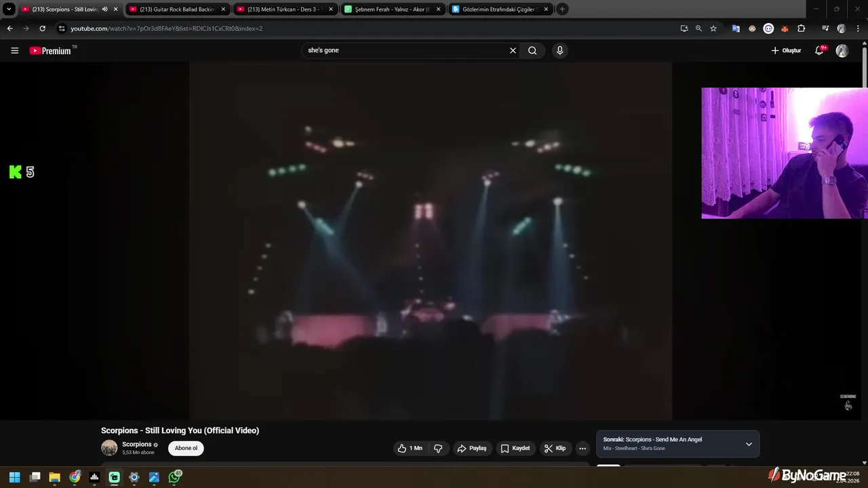Close the Şebnem Ferah tab
868x488 pixels.
click(x=438, y=9)
